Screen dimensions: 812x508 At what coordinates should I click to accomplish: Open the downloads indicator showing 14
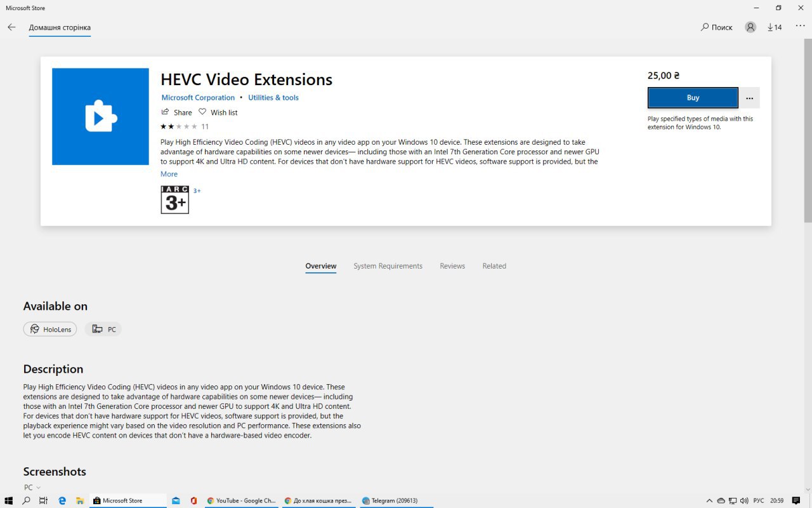775,27
